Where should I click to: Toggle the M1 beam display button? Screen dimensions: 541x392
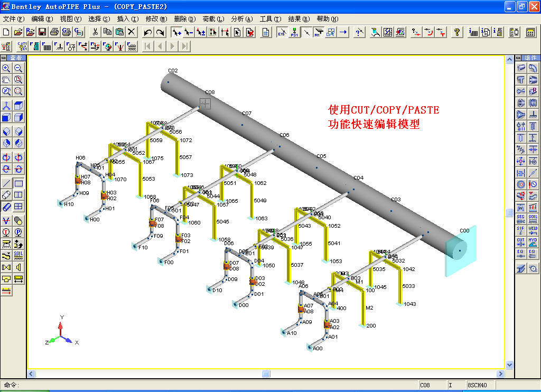pyautogui.click(x=318, y=32)
